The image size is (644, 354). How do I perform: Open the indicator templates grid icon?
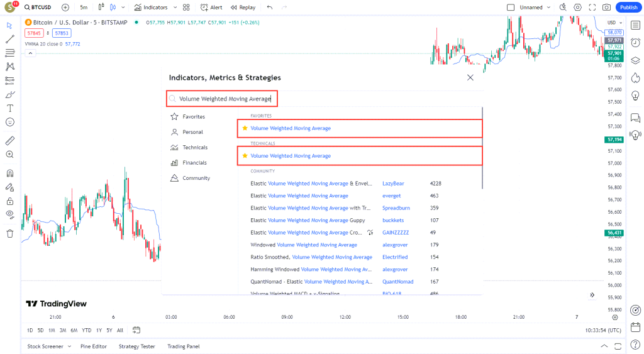point(186,8)
